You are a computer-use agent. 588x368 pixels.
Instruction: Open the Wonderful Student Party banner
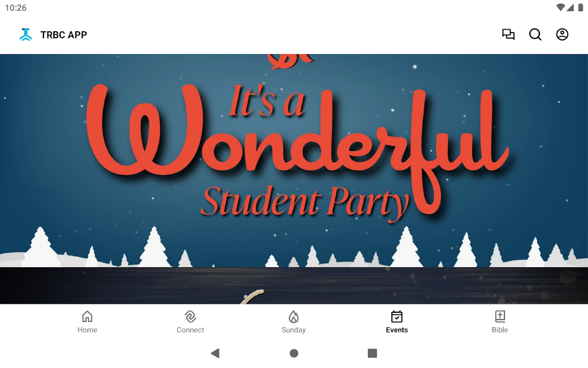point(294,161)
